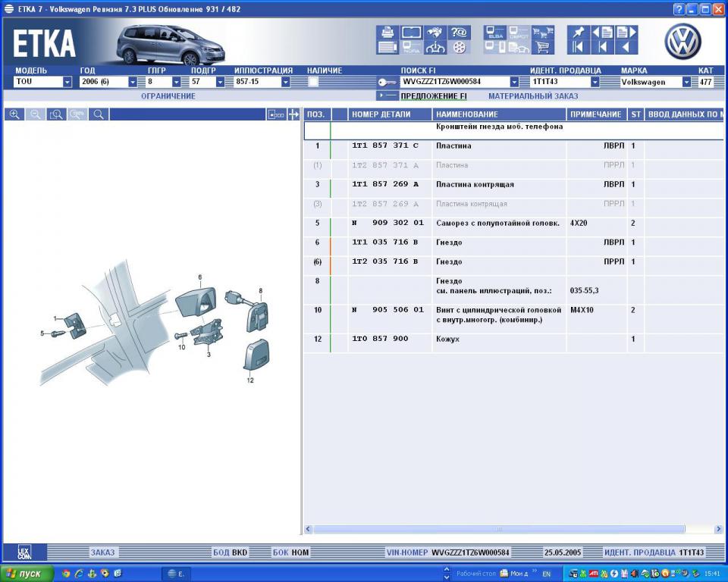Click the 035-55,3 illustration reference
The image size is (728, 582).
coord(584,290)
